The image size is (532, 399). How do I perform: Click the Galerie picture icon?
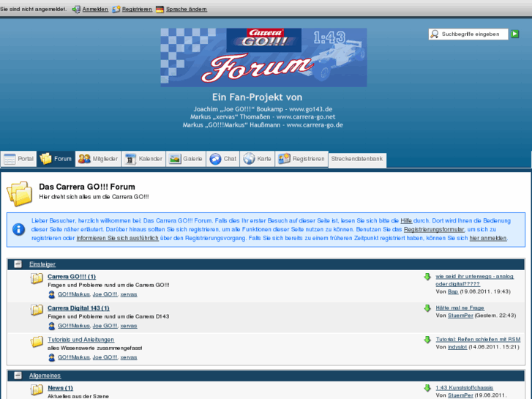(175, 159)
